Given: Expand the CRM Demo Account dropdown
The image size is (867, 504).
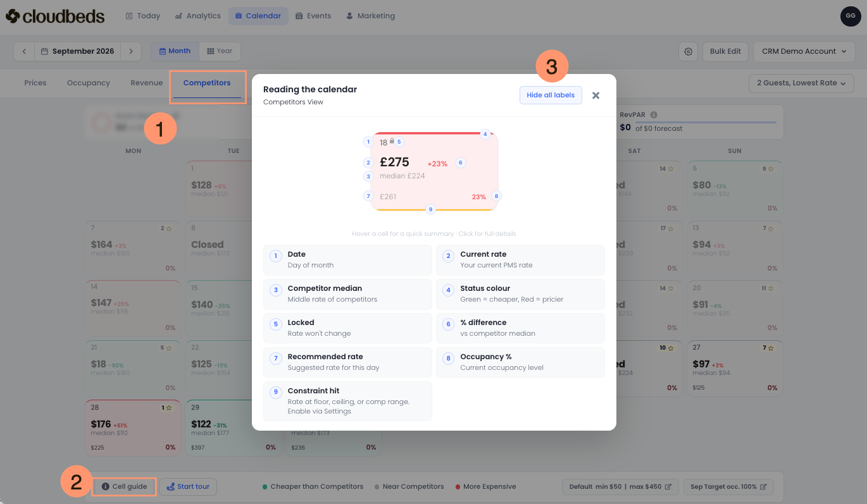Looking at the screenshot, I should pyautogui.click(x=804, y=51).
